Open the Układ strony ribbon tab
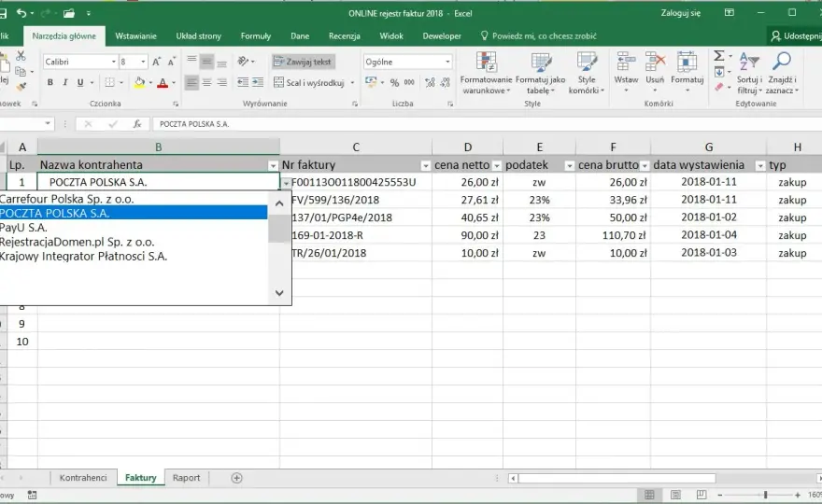 (199, 36)
